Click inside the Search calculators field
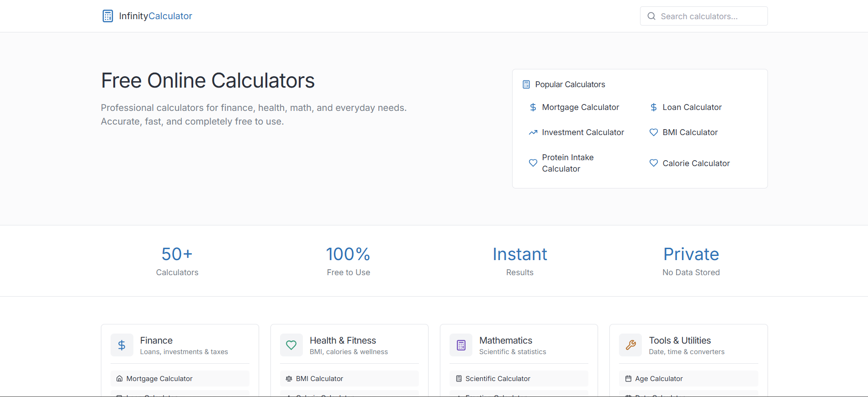Screen dimensions: 868x397 [x=704, y=16]
